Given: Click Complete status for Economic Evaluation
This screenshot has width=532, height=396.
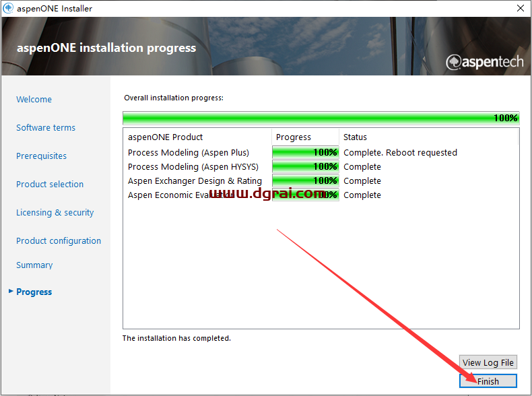Looking at the screenshot, I should tap(362, 195).
